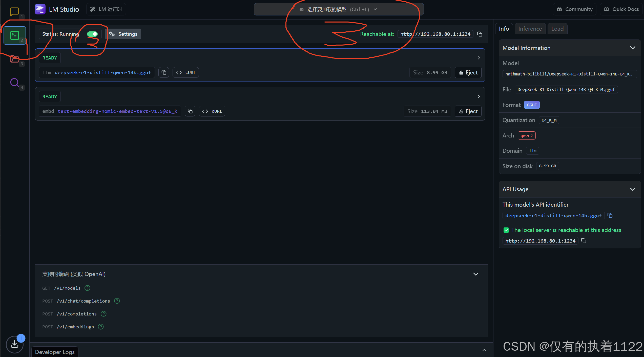Copy the API identifier in API Usage
Viewport: 644px width, 357px height.
pyautogui.click(x=610, y=215)
